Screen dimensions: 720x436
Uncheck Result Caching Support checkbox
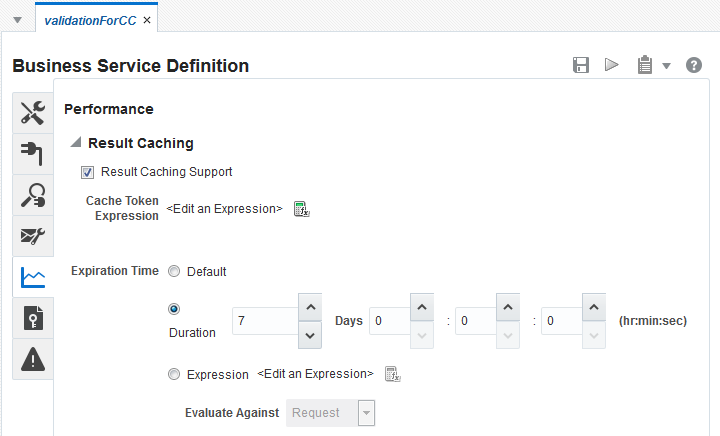coord(88,172)
